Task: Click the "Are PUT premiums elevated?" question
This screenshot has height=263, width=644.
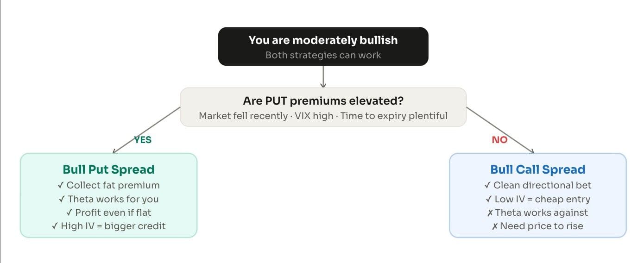Action: click(x=323, y=101)
